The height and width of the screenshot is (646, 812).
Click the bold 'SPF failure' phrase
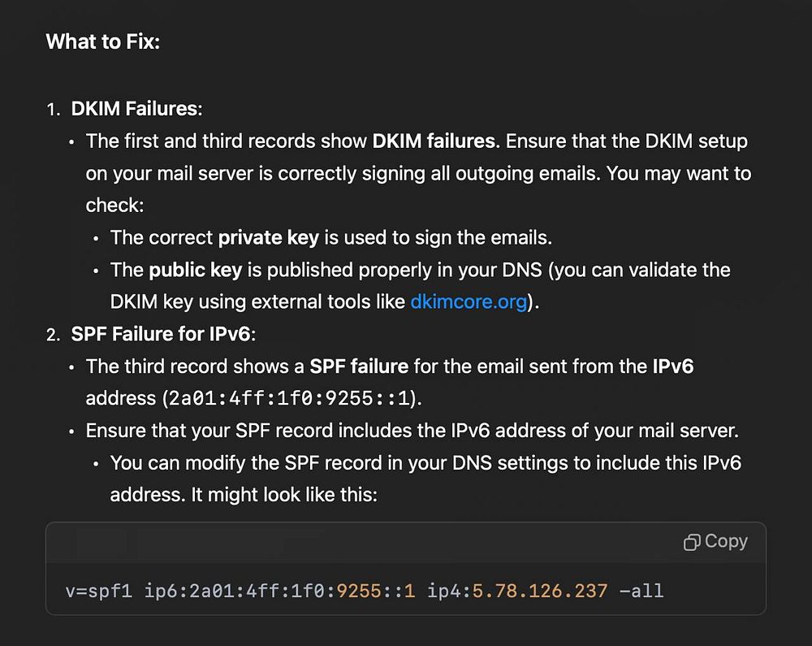tap(358, 366)
